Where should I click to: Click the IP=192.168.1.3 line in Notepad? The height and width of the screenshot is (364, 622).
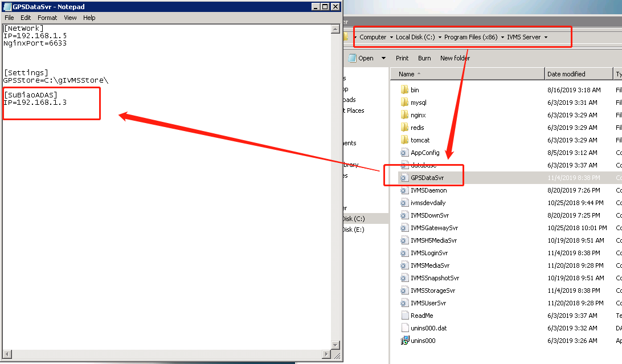pyautogui.click(x=35, y=103)
